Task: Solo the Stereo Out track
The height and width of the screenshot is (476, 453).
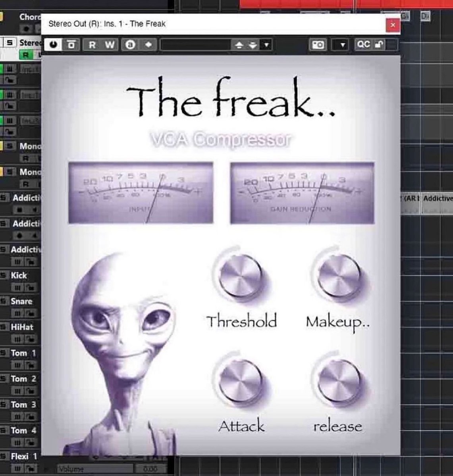Action: coord(10,42)
